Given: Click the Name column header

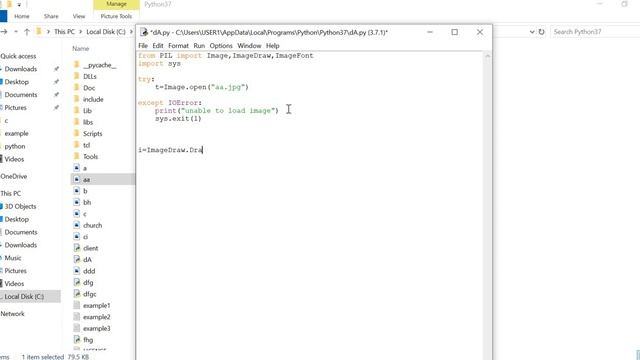Looking at the screenshot, I should pos(80,49).
